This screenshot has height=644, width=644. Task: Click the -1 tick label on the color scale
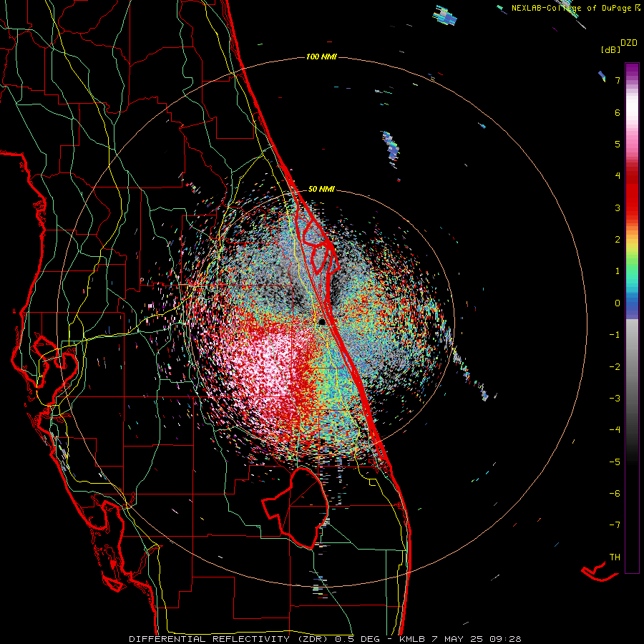[615, 335]
